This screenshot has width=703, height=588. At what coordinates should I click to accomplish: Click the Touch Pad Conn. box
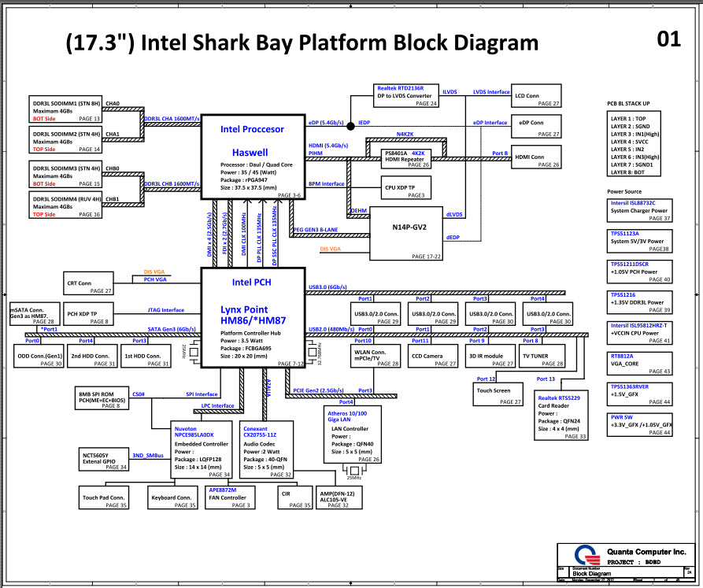104,497
